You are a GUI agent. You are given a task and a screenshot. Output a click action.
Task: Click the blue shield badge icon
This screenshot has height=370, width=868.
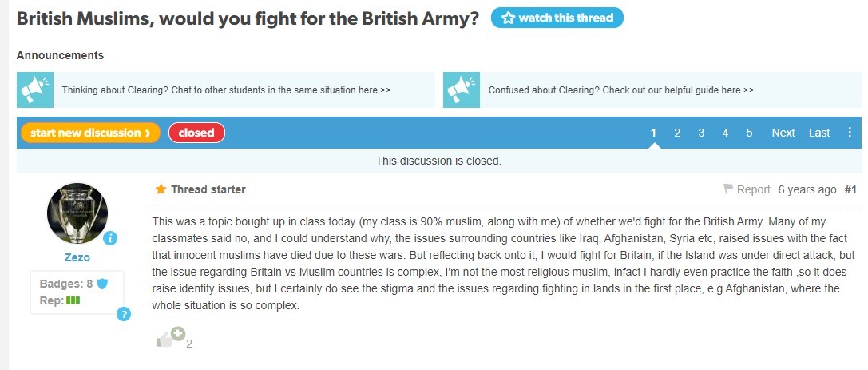click(101, 284)
